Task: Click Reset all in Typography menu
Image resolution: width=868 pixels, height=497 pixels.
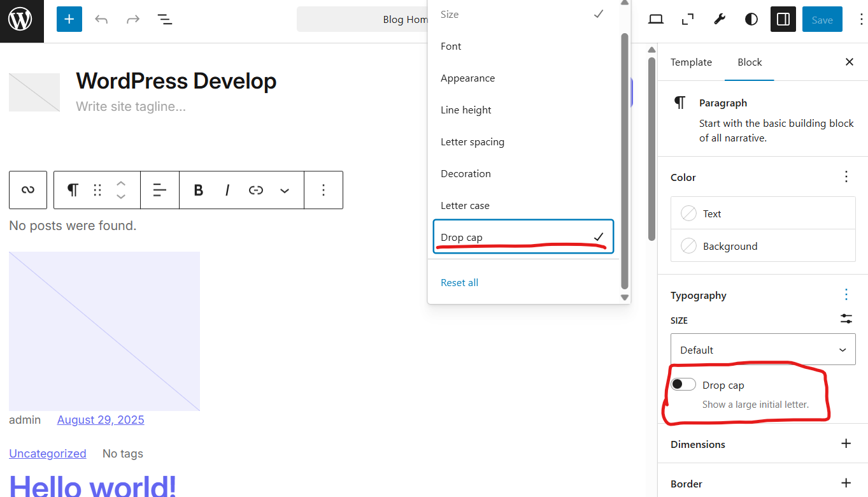Action: [459, 282]
